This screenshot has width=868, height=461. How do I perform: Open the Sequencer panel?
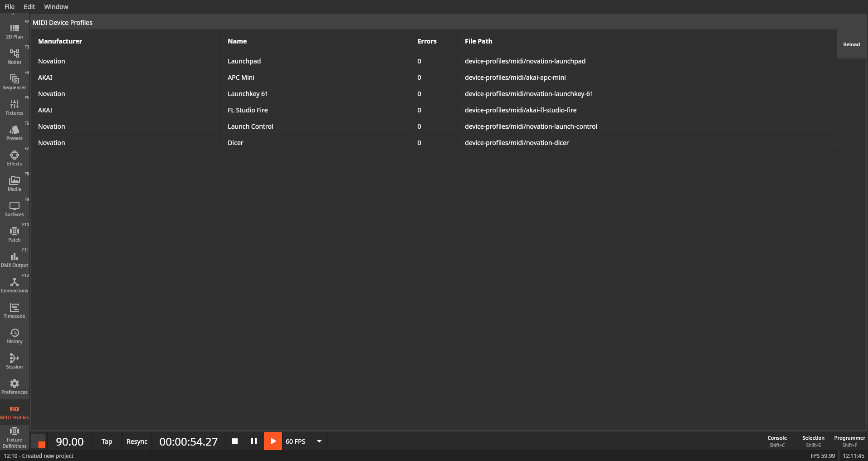(x=15, y=82)
